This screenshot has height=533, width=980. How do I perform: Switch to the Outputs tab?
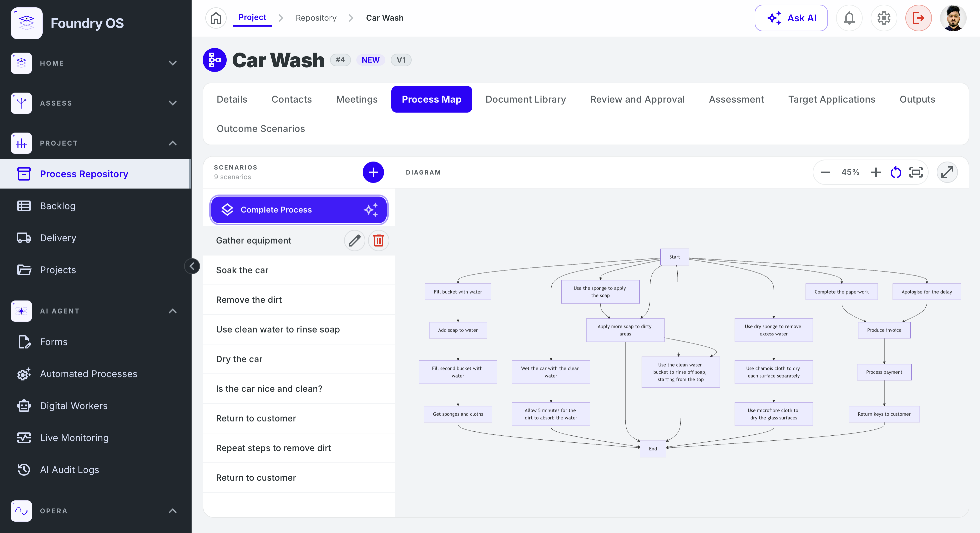pos(917,99)
